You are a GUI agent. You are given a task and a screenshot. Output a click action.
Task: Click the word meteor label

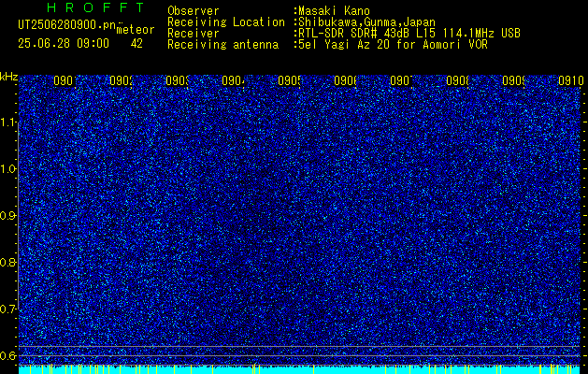(x=136, y=30)
